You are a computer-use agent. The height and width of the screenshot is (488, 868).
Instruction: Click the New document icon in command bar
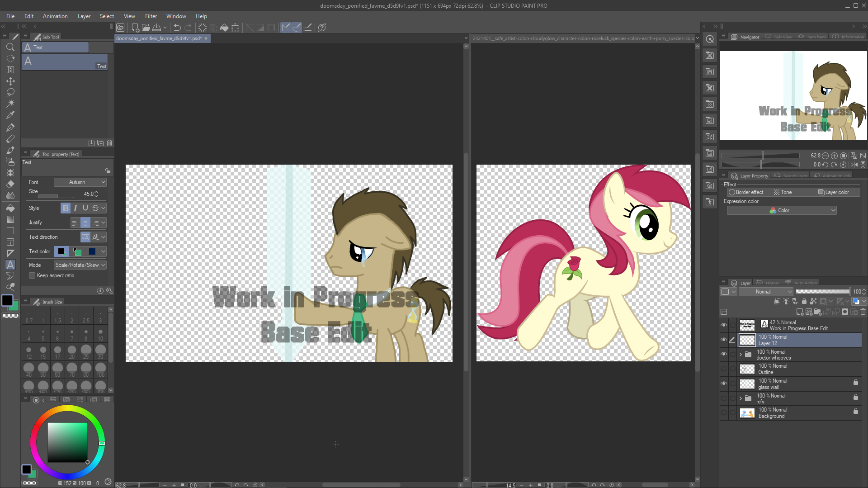(x=135, y=28)
